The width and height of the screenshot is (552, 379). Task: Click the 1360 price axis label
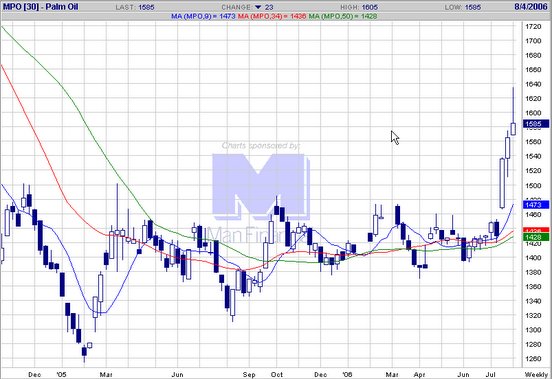(x=533, y=286)
